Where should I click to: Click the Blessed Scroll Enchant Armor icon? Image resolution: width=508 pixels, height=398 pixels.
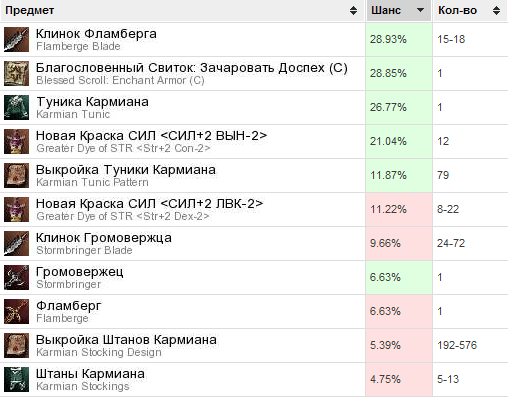click(16, 74)
